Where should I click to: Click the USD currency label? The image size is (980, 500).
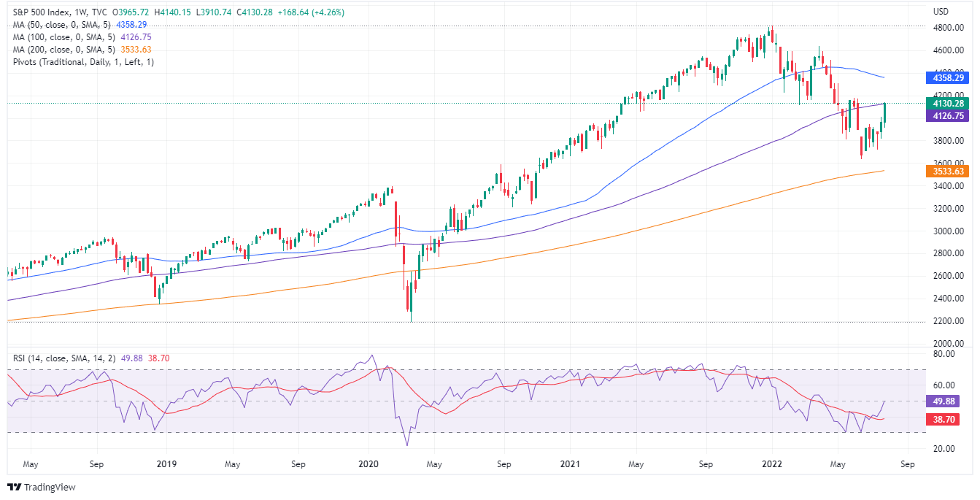click(941, 12)
